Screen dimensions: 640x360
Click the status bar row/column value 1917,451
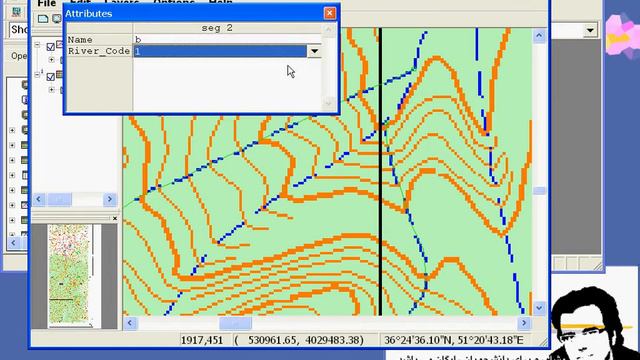point(202,340)
